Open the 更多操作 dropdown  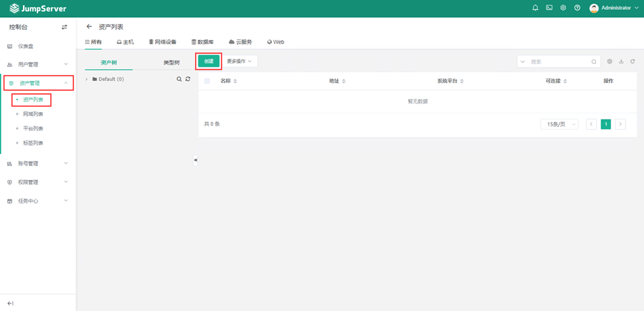point(239,61)
